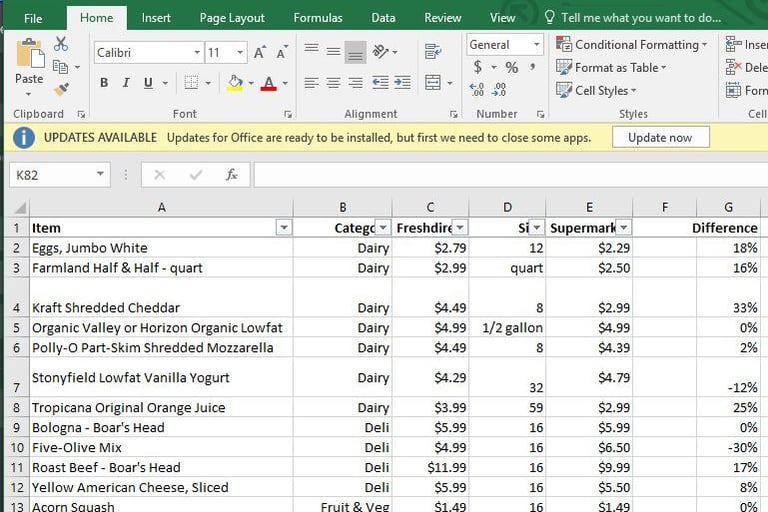Click Increase Indent icon

(x=402, y=83)
